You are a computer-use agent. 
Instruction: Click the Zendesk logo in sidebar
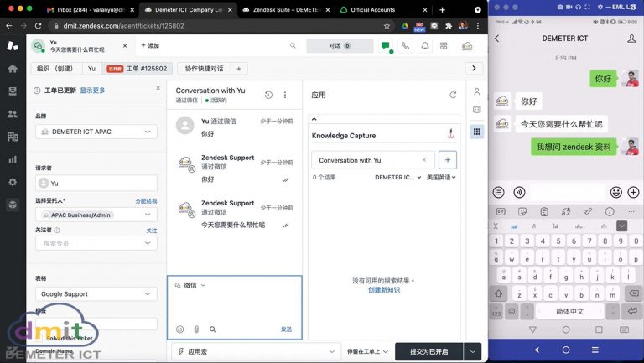tap(13, 45)
